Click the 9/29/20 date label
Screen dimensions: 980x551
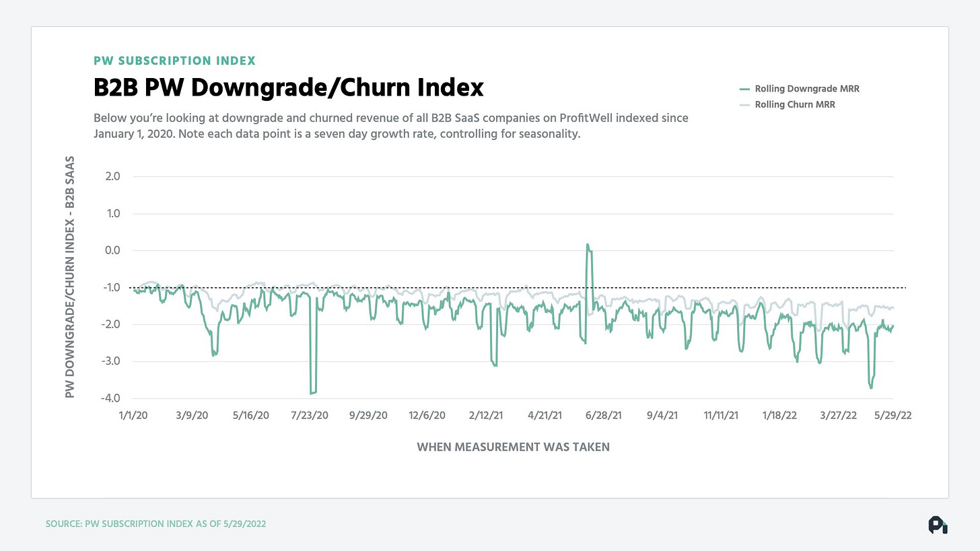pos(367,415)
